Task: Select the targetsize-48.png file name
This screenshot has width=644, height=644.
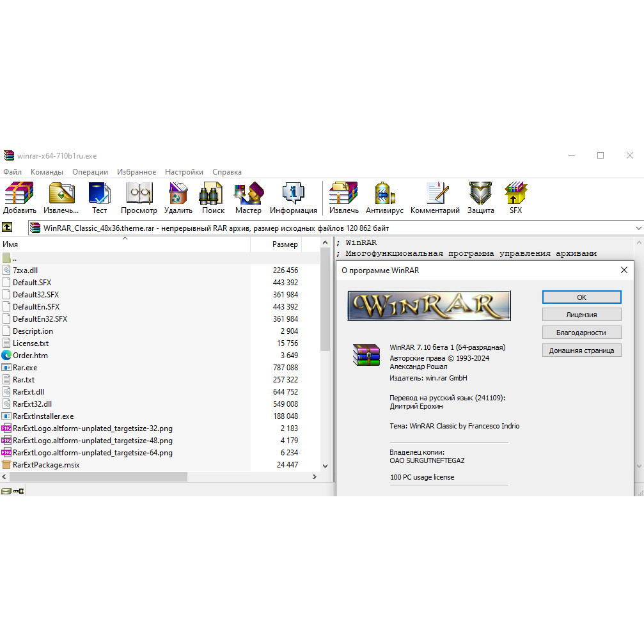Action: (92, 440)
